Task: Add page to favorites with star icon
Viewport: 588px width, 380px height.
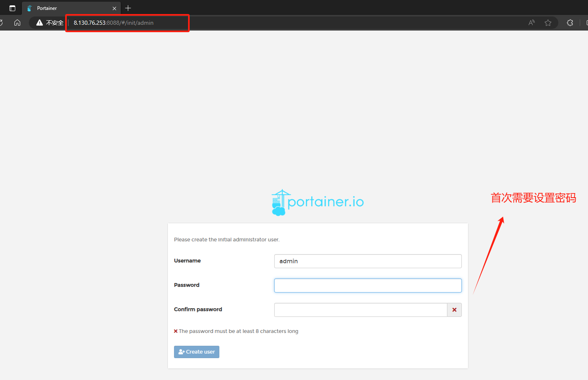Action: tap(548, 23)
